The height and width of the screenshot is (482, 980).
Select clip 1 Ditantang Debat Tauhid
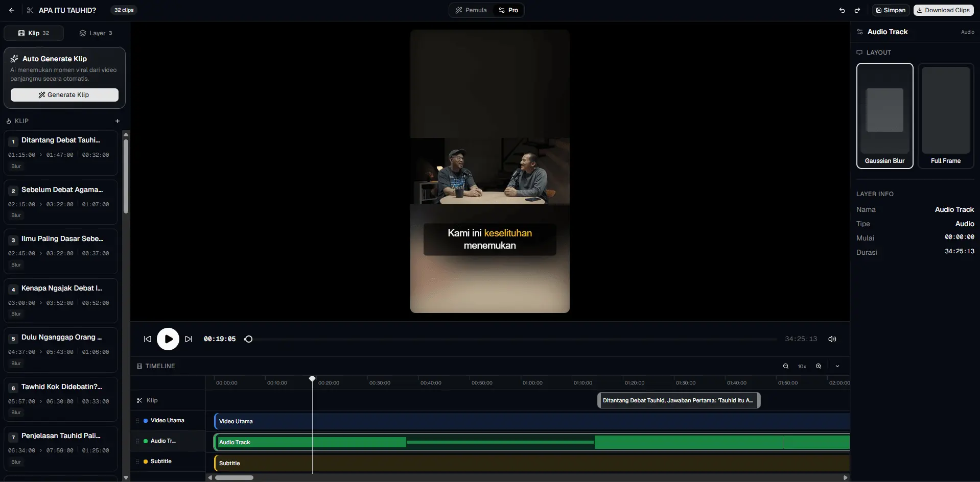click(x=61, y=153)
